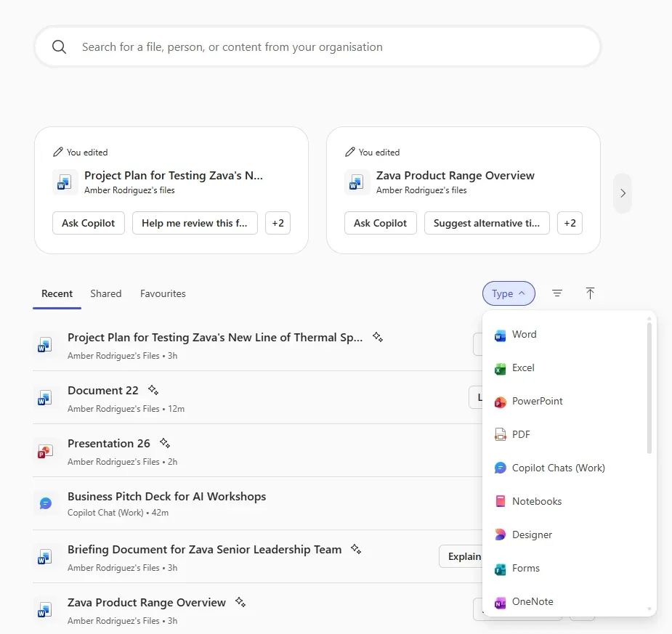
Task: Click Word icon of Briefing Document row
Action: [x=44, y=557]
